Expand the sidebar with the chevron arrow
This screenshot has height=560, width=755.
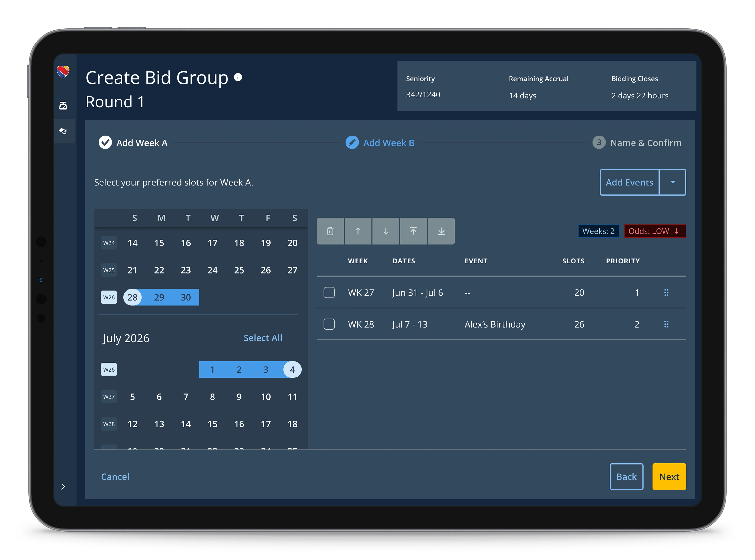click(x=63, y=487)
